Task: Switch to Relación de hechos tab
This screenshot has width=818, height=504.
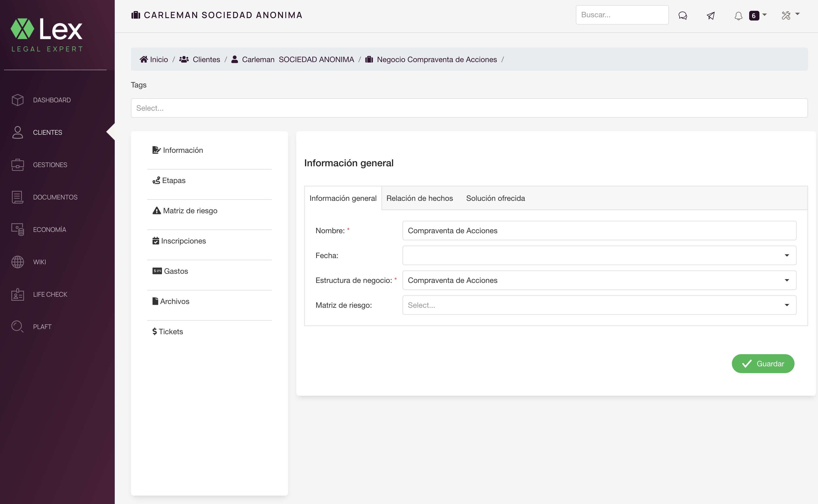Action: pos(420,198)
